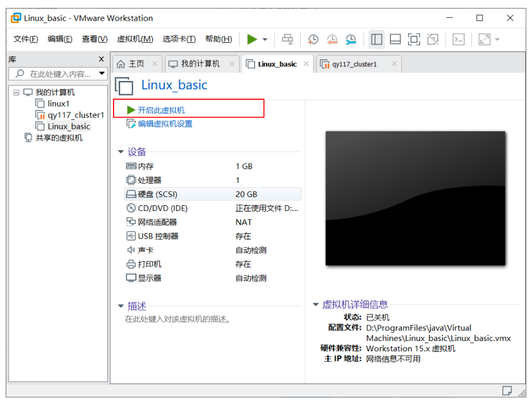Select the 处理器 device row
532x402 pixels.
213,180
